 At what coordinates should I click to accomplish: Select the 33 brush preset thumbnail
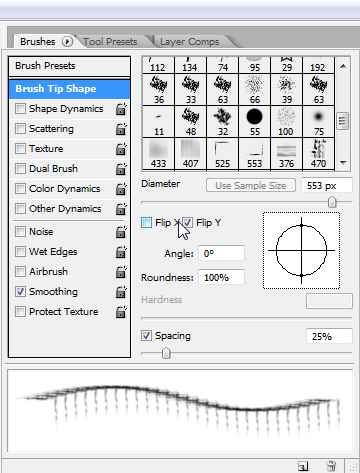pos(191,90)
